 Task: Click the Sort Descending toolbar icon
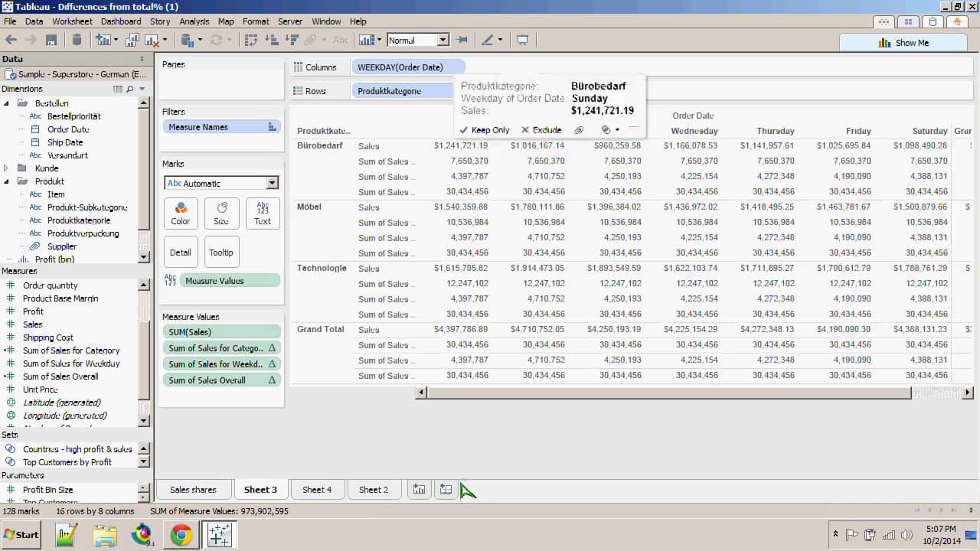(x=291, y=40)
